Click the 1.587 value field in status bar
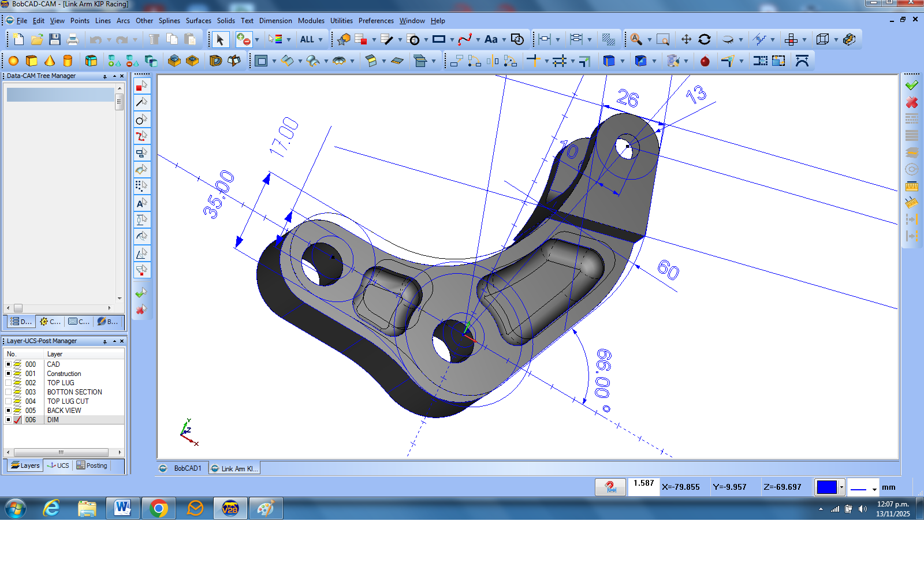 click(643, 487)
